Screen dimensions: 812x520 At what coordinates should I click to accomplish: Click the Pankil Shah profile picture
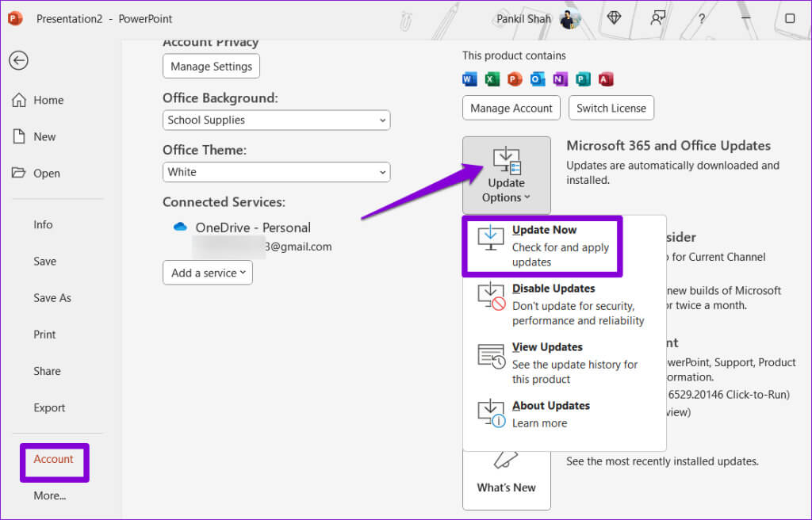pos(569,19)
